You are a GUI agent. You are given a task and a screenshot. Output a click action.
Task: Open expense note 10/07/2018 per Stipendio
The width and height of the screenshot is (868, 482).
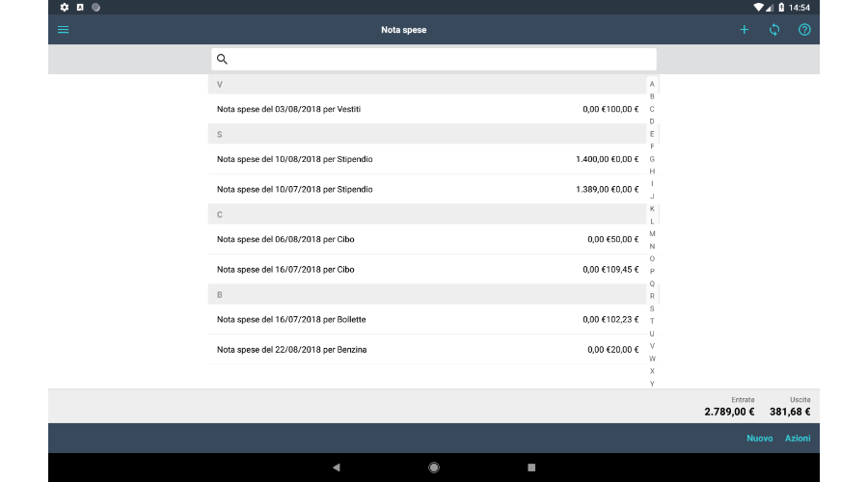426,189
